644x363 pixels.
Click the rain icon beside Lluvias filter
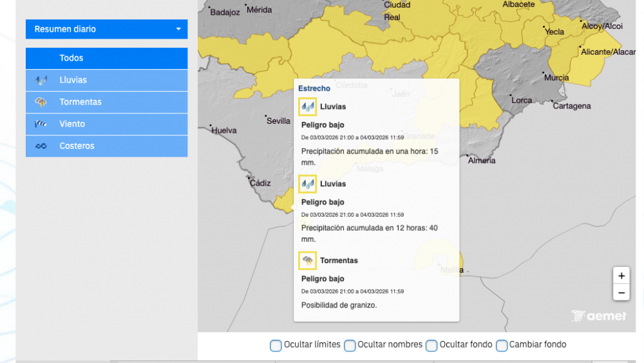coord(41,81)
